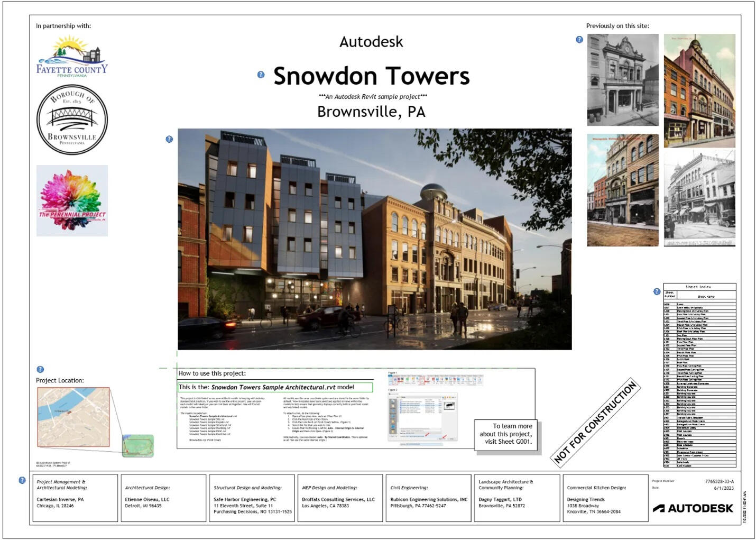This screenshot has width=756, height=540.
Task: Click the Project Location street map
Action: (73, 417)
